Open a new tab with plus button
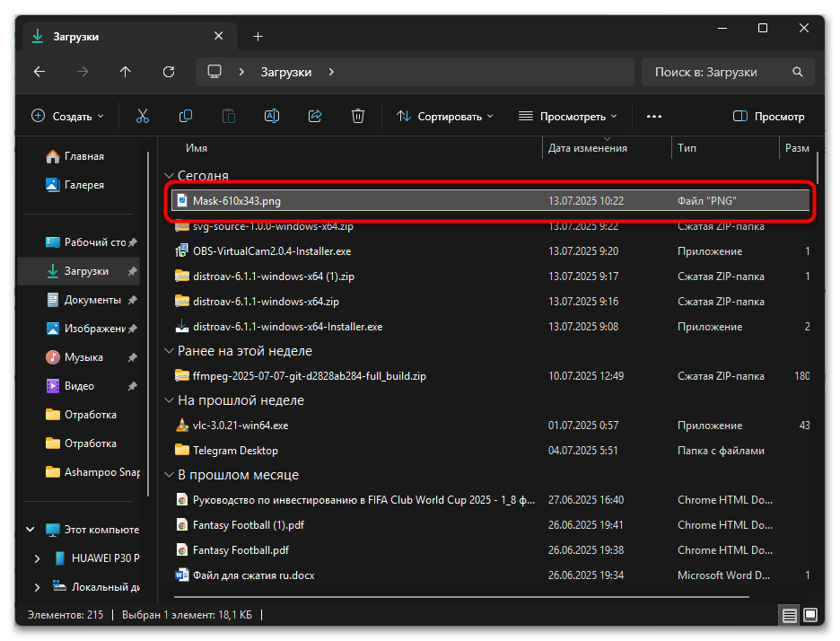 [x=258, y=37]
